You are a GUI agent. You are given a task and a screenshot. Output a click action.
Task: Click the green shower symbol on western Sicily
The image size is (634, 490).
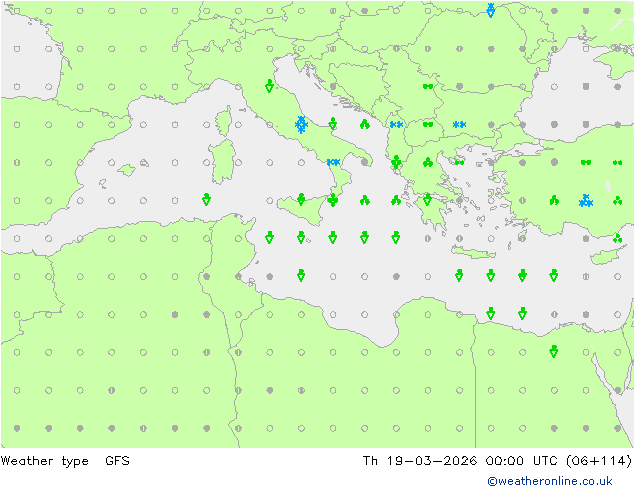coord(301,199)
